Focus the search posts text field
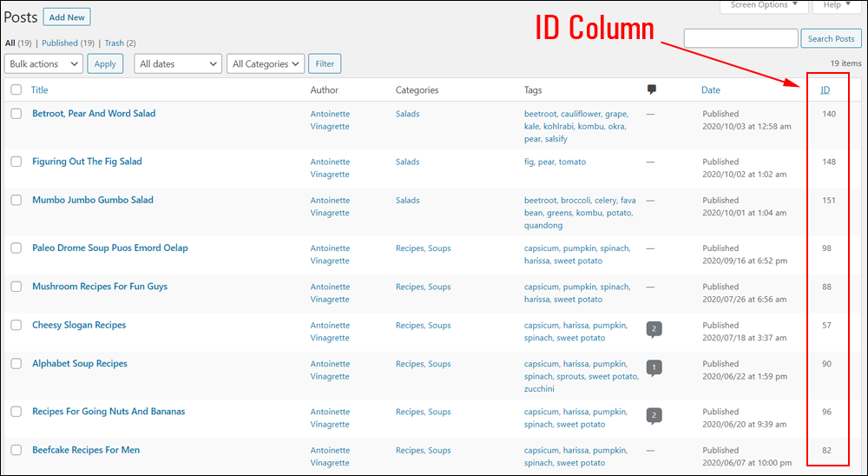 click(740, 38)
